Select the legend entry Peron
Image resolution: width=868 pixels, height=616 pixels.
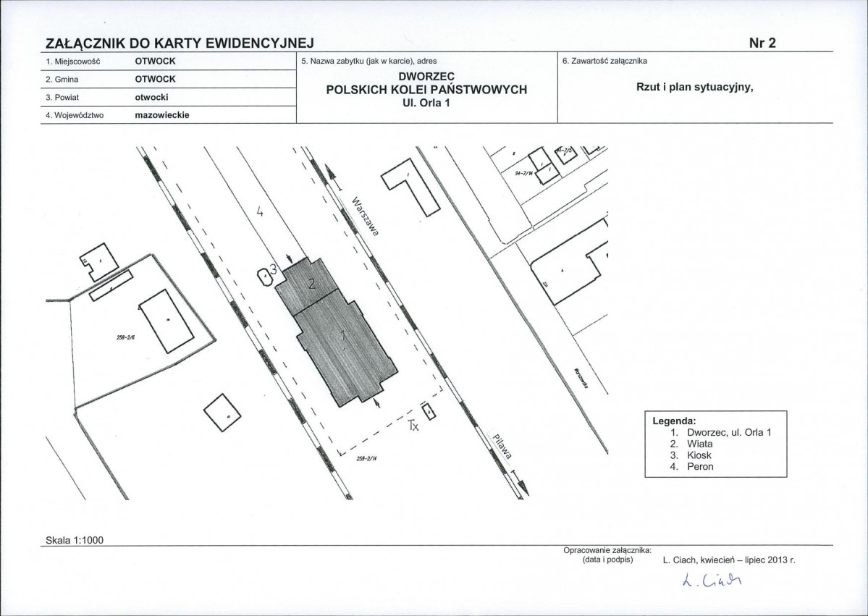coord(700,467)
